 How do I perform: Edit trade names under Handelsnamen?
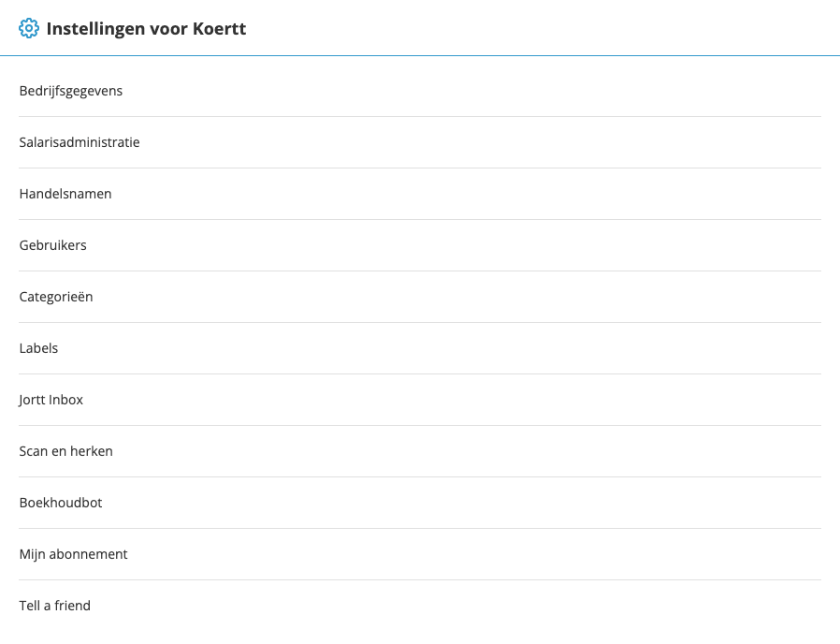point(65,194)
